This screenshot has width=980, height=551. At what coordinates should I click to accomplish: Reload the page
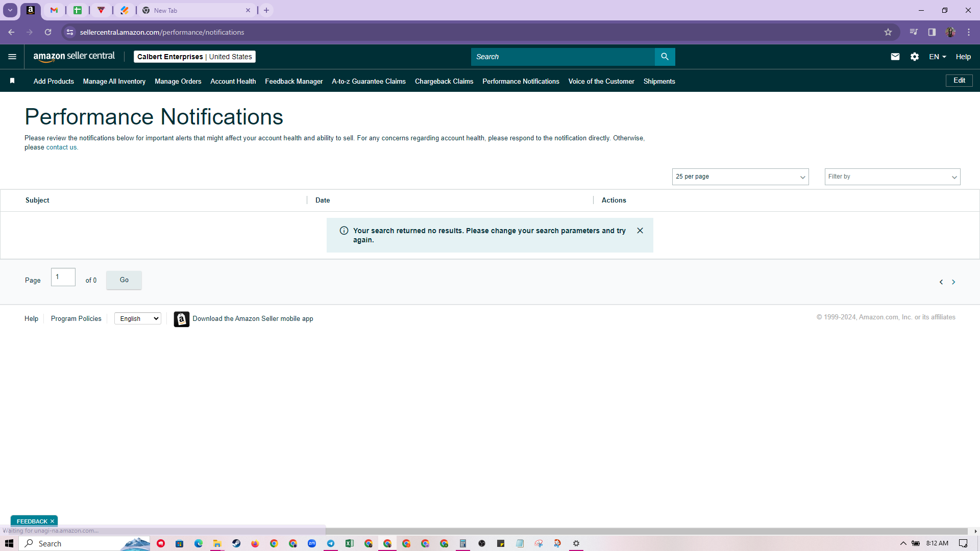point(48,32)
